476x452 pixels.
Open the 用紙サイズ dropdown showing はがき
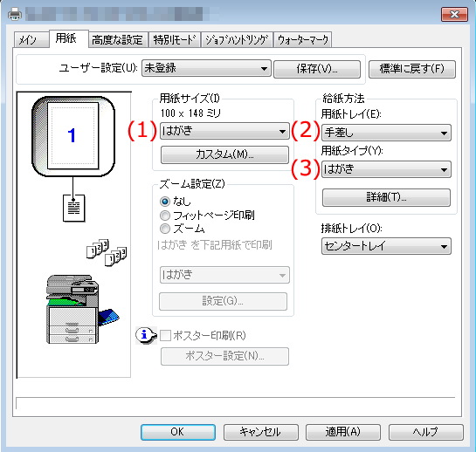click(224, 131)
